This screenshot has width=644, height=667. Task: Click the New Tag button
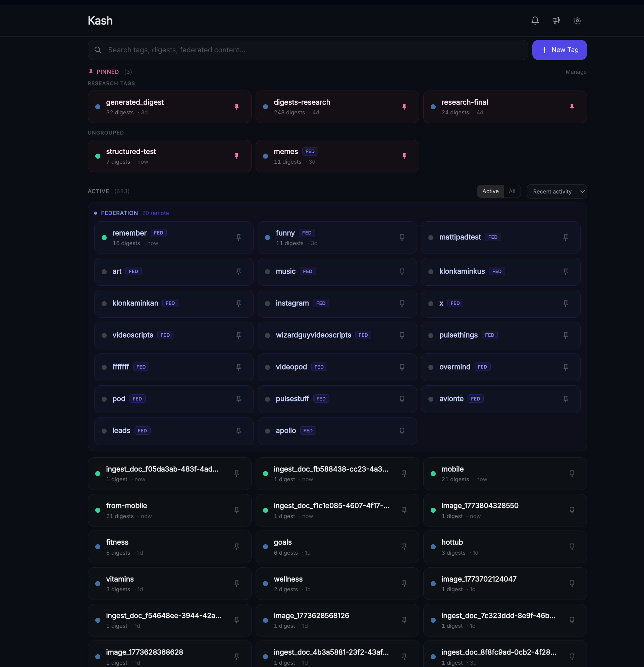coord(559,50)
